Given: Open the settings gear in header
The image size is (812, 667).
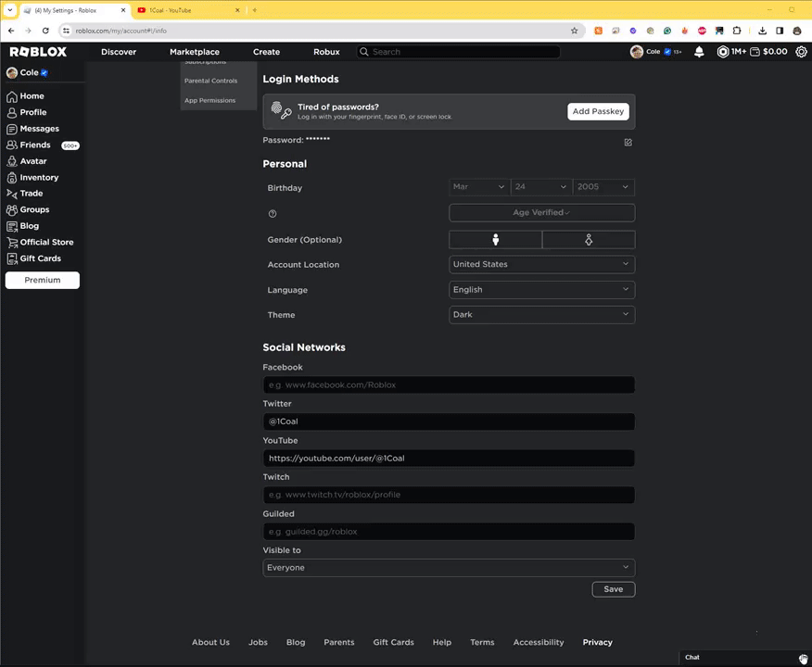Looking at the screenshot, I should 801,52.
